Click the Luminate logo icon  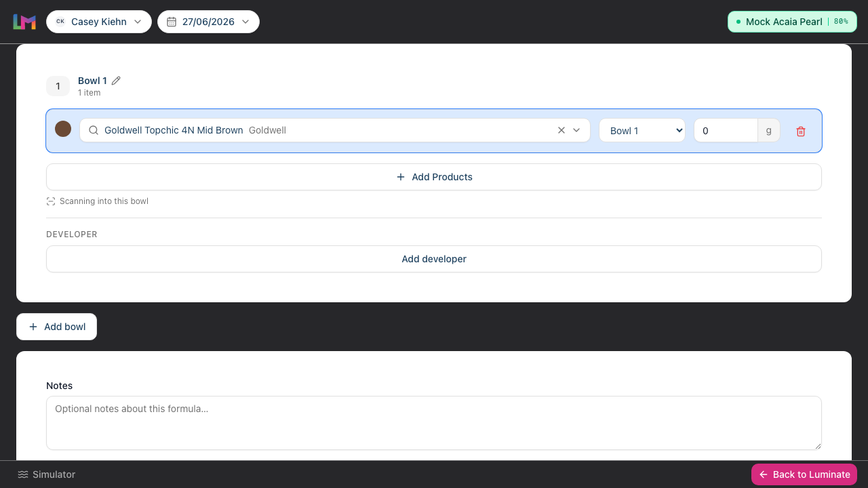[24, 22]
